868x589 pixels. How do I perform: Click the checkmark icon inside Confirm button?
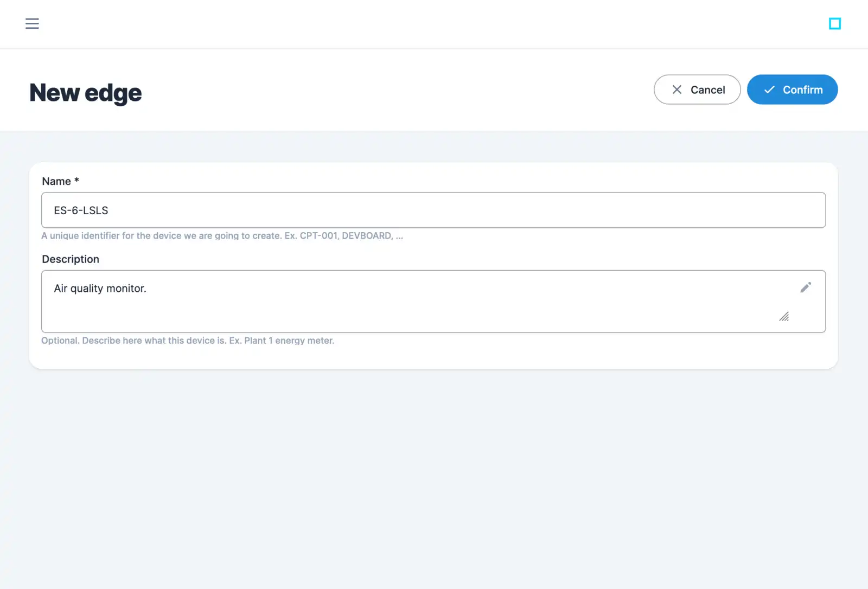tap(769, 89)
